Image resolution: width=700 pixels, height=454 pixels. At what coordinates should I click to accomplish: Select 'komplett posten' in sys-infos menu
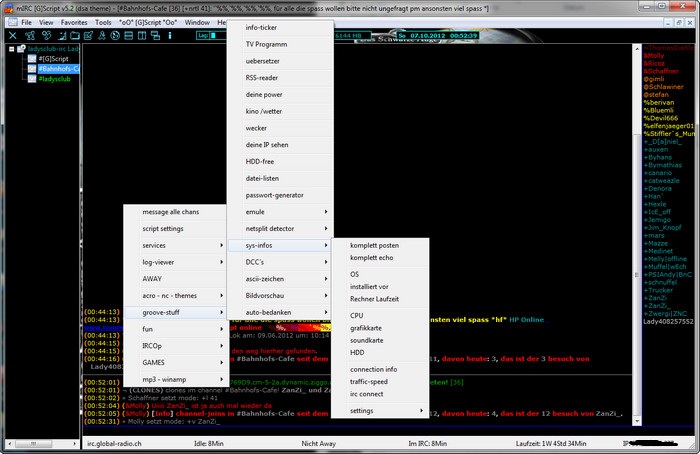[374, 246]
